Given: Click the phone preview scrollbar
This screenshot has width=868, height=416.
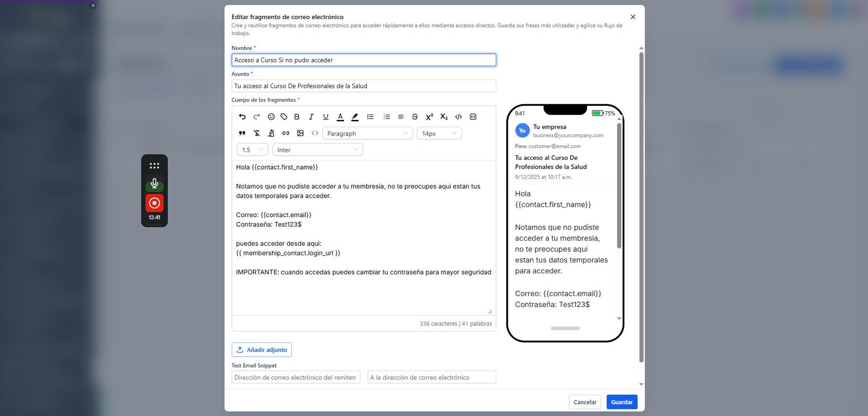Looking at the screenshot, I should [x=619, y=186].
